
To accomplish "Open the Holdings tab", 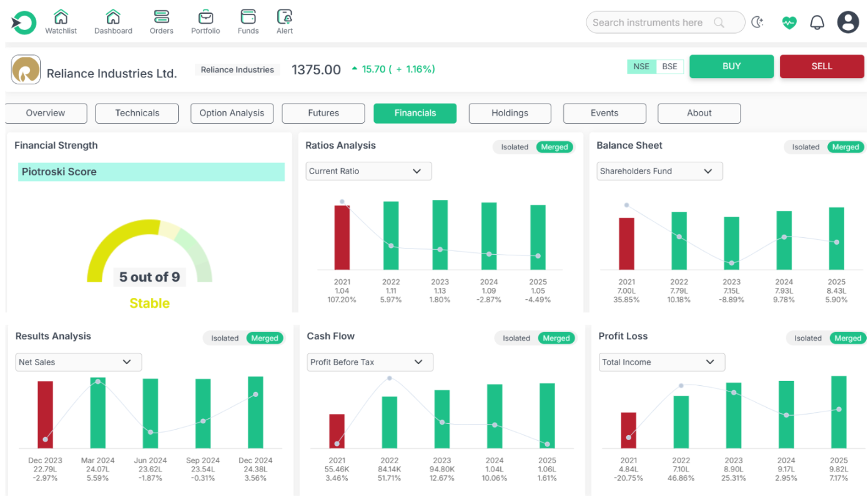I will click(x=510, y=113).
